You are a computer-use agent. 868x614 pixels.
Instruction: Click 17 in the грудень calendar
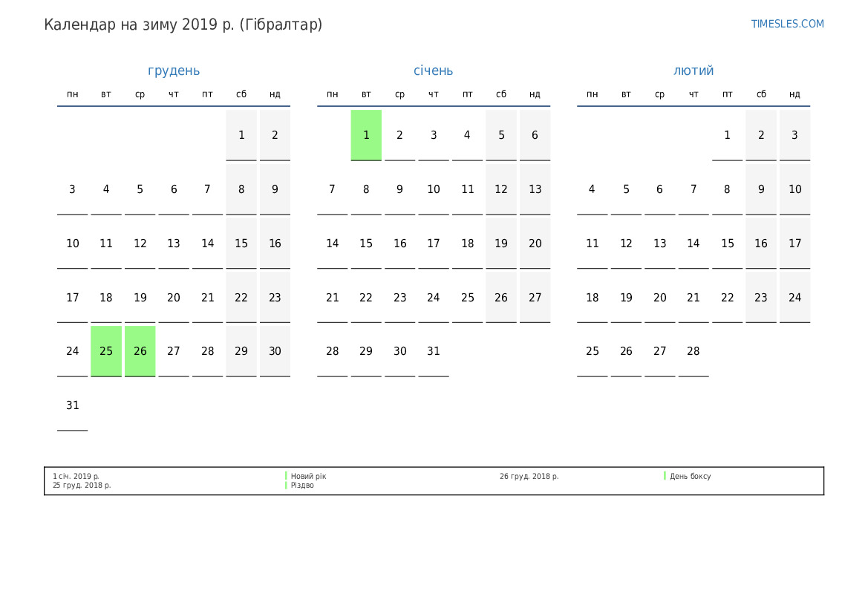73,297
